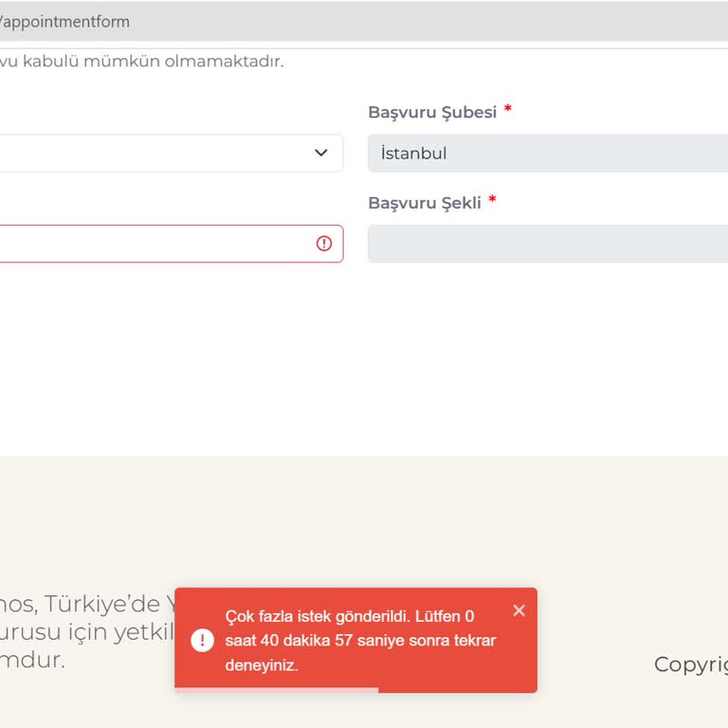Image resolution: width=728 pixels, height=728 pixels.
Task: Click the 'Başvuru Şubesi' label
Action: [x=432, y=113]
